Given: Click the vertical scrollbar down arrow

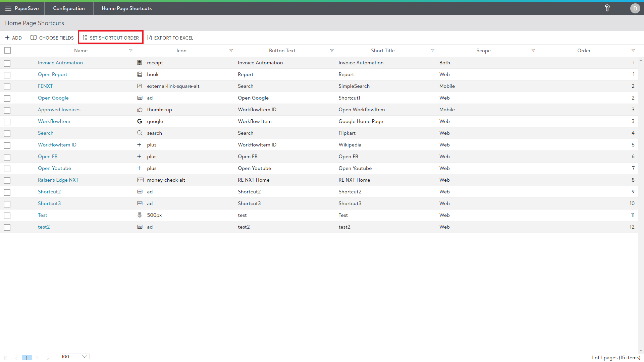Looking at the screenshot, I should coord(641,351).
